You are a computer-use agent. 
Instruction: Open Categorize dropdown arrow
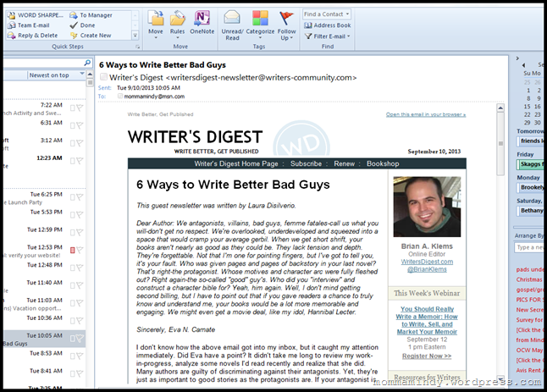[x=260, y=37]
